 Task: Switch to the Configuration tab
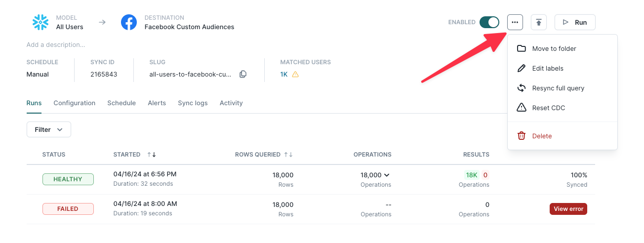[x=74, y=103]
